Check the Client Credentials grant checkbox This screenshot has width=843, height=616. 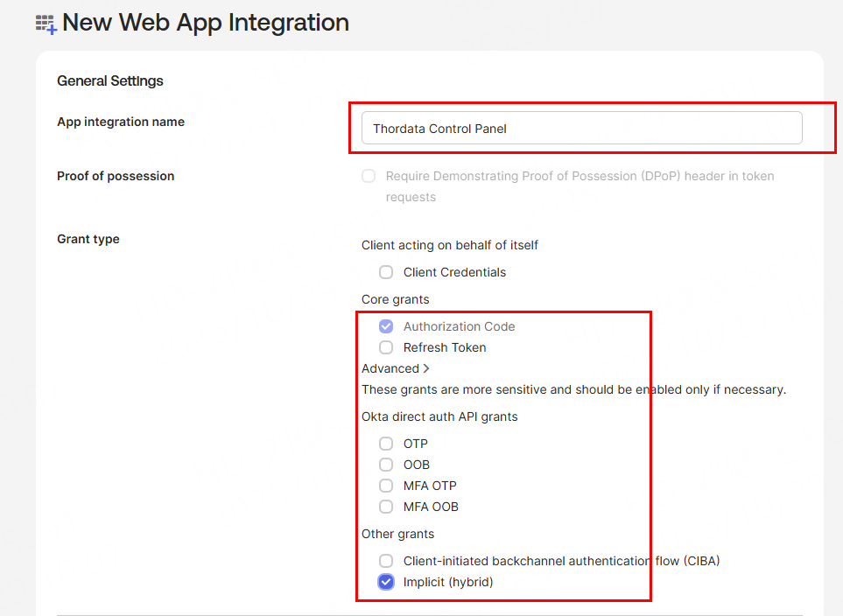(x=386, y=272)
